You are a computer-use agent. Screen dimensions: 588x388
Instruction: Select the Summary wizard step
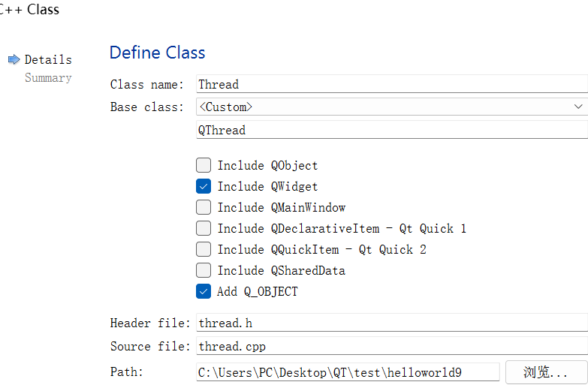(48, 77)
